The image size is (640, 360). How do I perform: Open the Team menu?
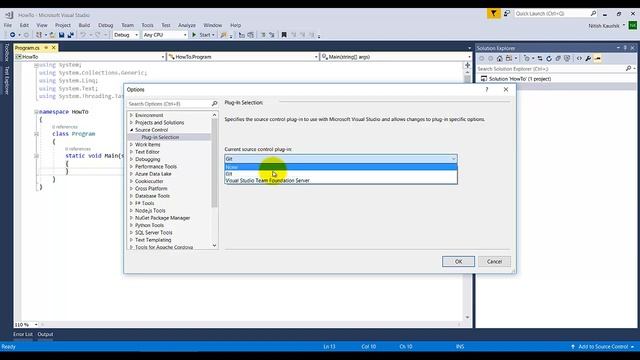pyautogui.click(x=127, y=25)
